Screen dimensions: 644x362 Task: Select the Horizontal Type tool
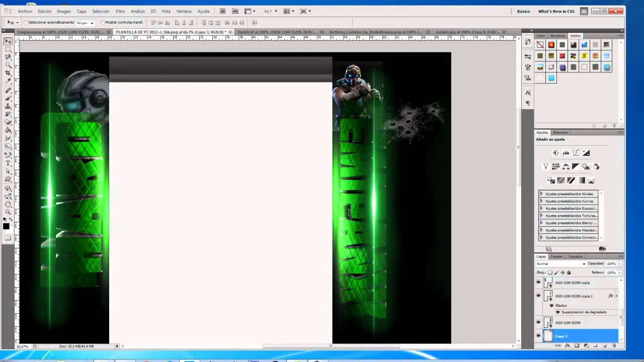[9, 163]
